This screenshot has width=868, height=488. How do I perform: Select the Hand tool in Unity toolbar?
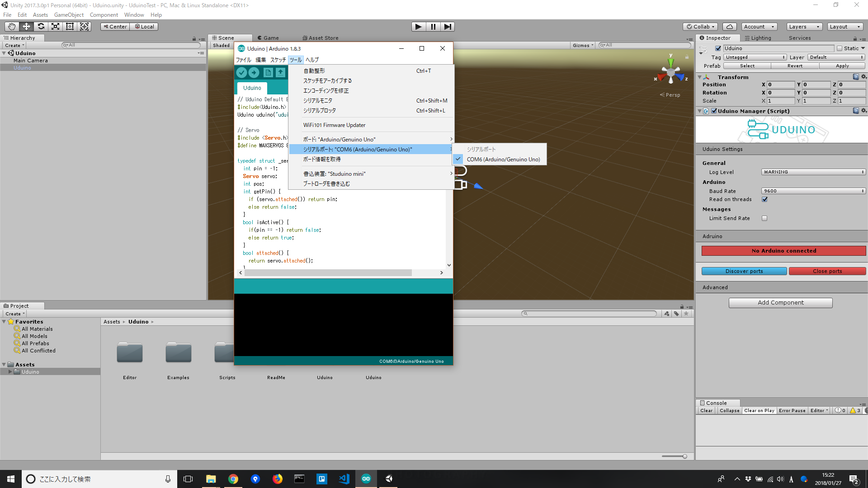pos(12,27)
